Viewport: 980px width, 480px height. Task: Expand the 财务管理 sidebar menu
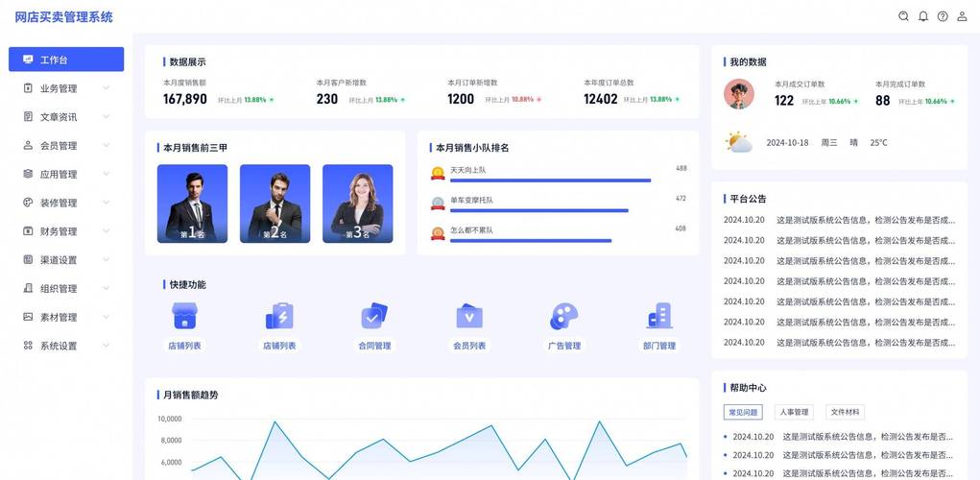pos(65,231)
